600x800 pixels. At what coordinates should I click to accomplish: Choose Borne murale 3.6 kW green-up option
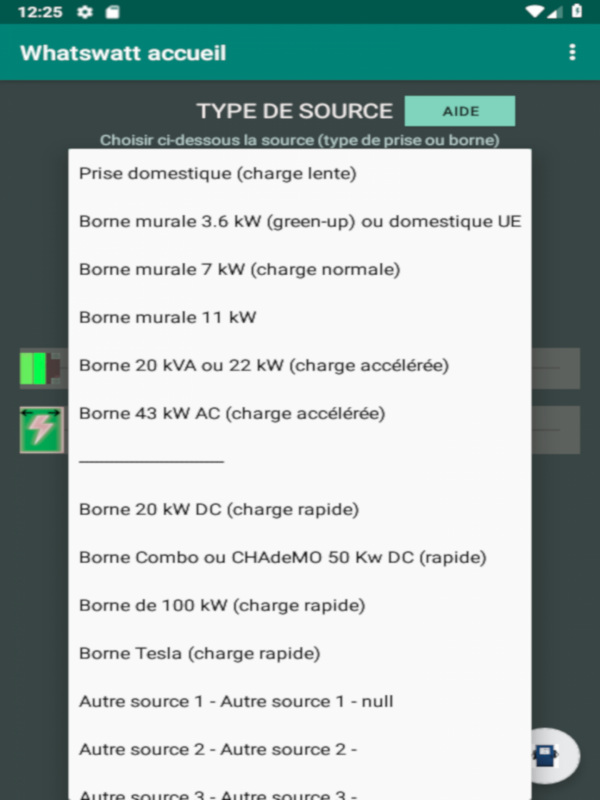(x=300, y=221)
